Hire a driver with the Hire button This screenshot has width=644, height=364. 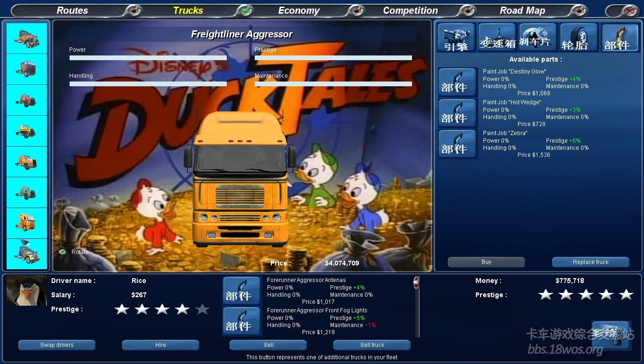pyautogui.click(x=161, y=345)
